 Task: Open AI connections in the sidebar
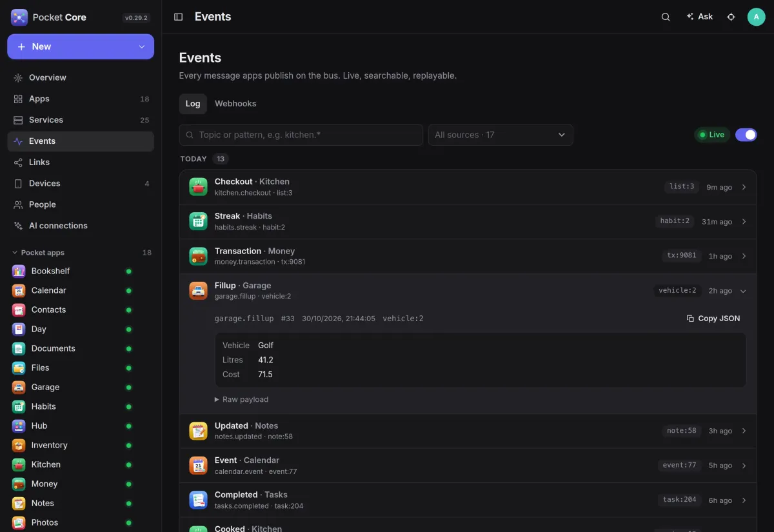pos(81,226)
